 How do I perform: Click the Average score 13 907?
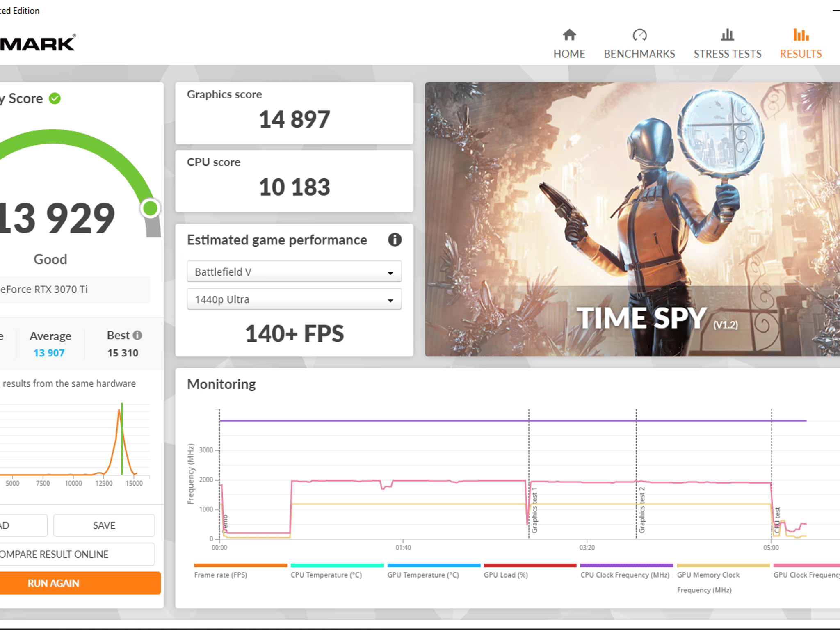(49, 353)
